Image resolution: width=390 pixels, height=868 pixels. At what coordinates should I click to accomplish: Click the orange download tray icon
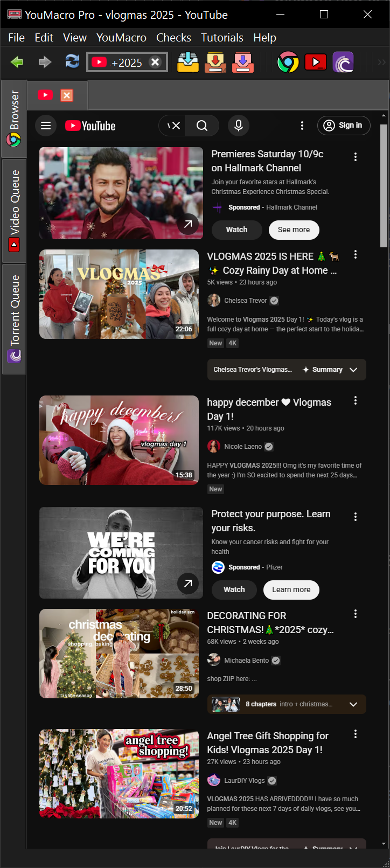point(215,62)
